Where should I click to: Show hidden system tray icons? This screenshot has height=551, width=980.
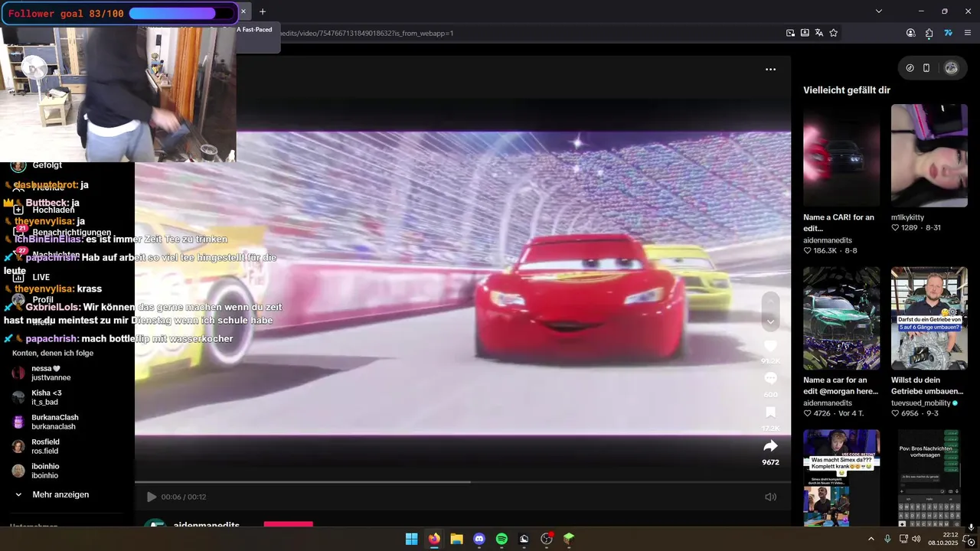pos(871,539)
